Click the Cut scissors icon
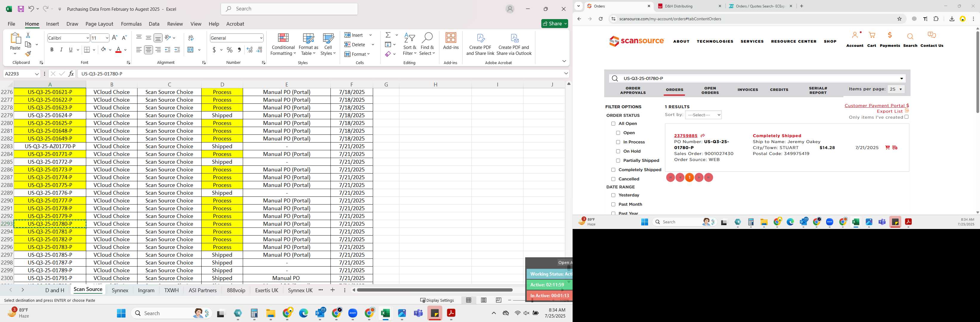 pos(28,35)
